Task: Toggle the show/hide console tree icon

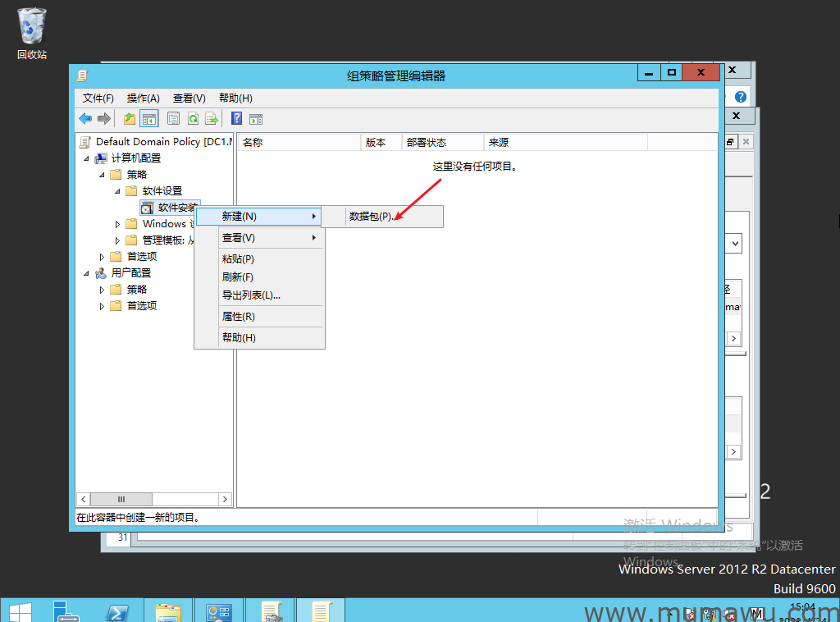Action: tap(148, 119)
